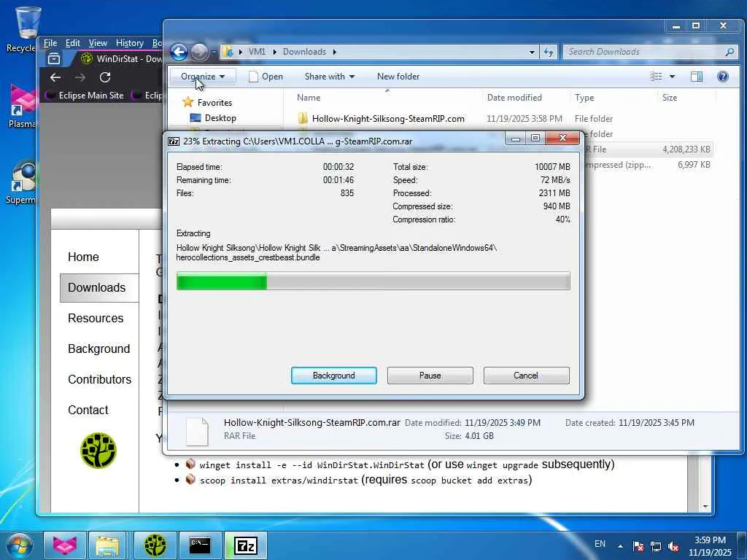Expand the address bar history dropdown

click(x=532, y=52)
